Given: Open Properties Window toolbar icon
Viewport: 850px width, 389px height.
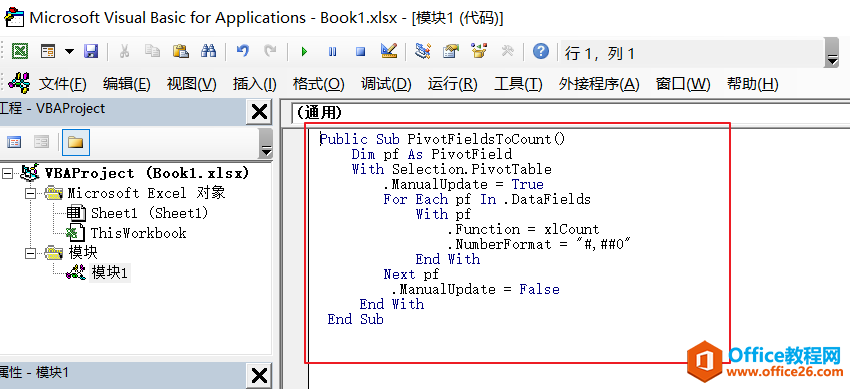Looking at the screenshot, I should [x=451, y=51].
